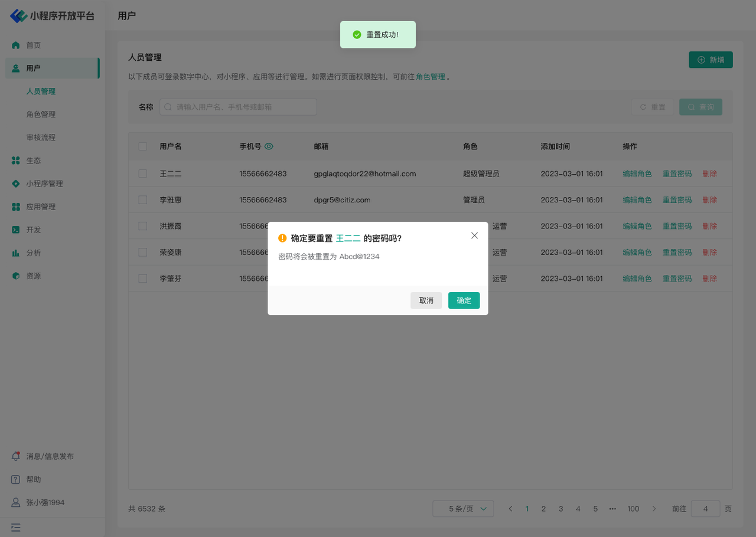Collapse sidebar using bottom-left menu icon

pyautogui.click(x=16, y=528)
